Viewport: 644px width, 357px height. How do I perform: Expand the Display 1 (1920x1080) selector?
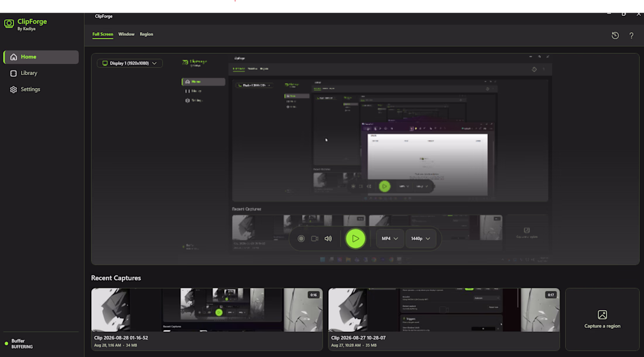129,63
